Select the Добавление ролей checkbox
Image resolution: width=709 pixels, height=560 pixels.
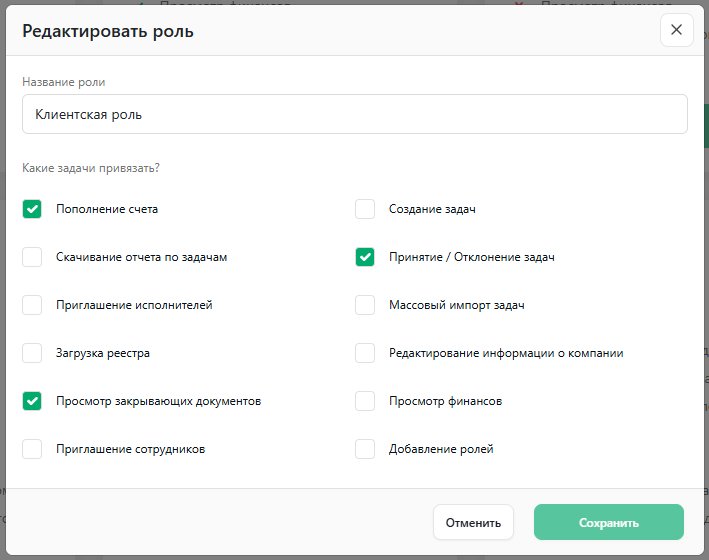coord(365,449)
